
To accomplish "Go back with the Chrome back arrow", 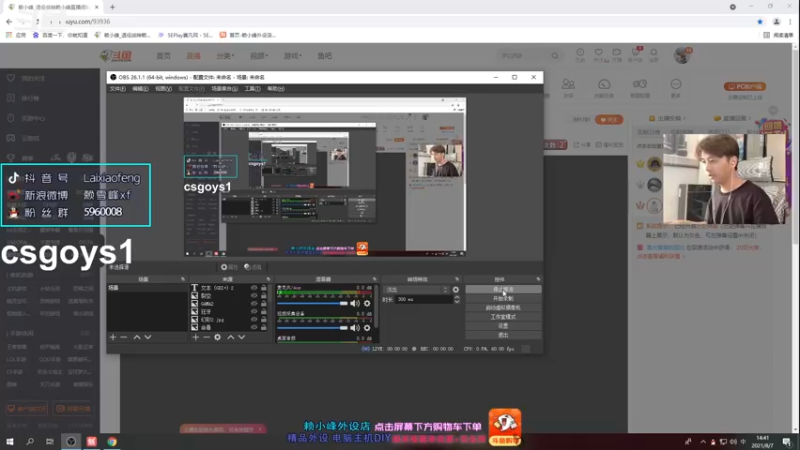I will [9, 21].
